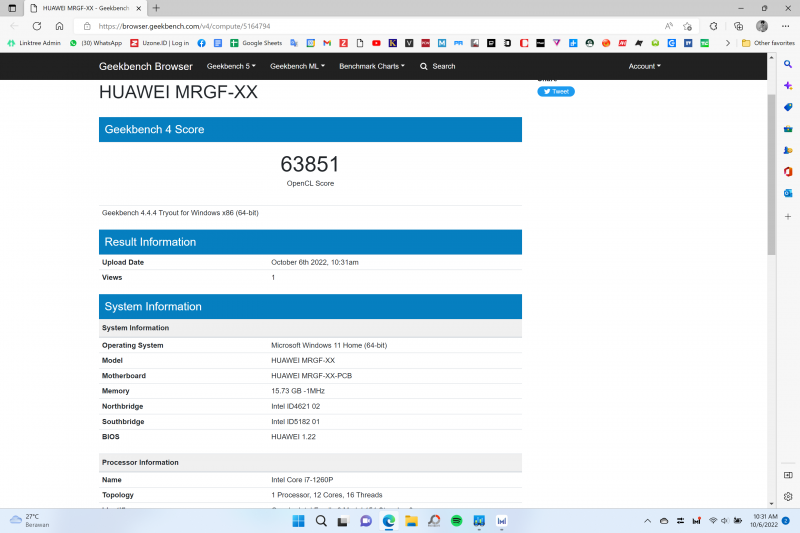The height and width of the screenshot is (533, 800).
Task: Open Teams Chat from taskbar
Action: [x=365, y=521]
